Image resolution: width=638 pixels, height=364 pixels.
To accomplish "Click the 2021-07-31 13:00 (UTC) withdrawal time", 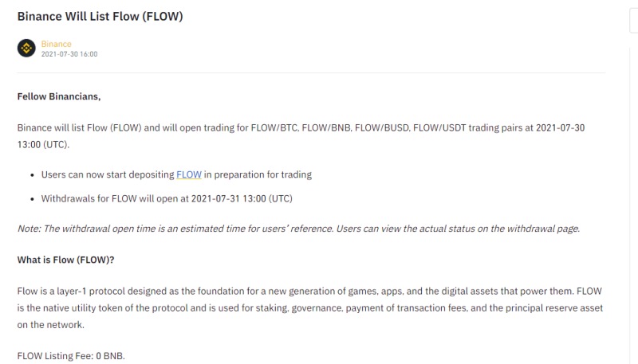I will 242,198.
